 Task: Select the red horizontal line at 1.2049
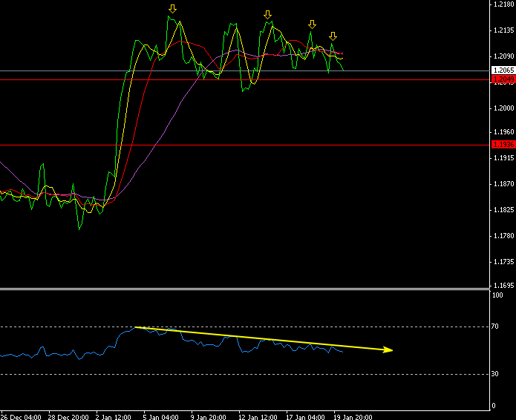(x=245, y=79)
